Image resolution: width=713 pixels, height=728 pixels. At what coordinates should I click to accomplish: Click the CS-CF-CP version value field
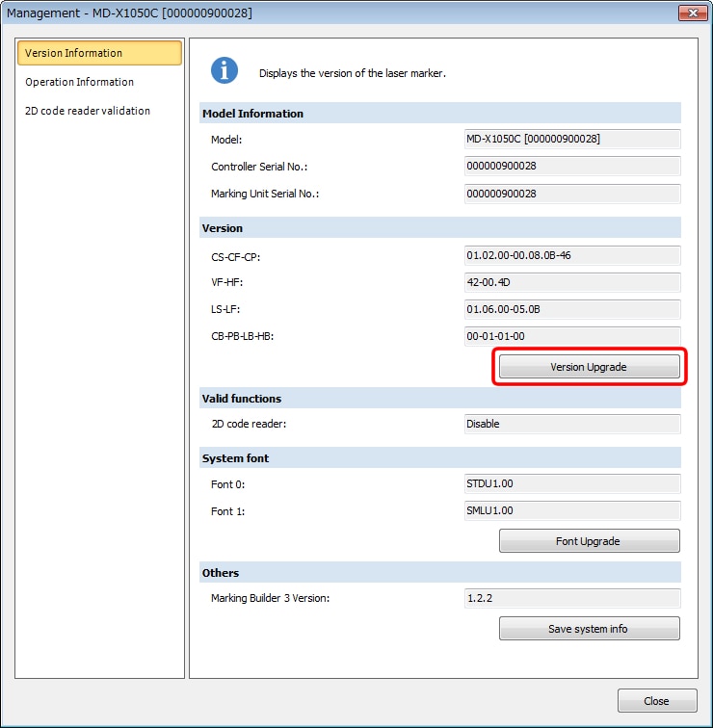point(571,255)
